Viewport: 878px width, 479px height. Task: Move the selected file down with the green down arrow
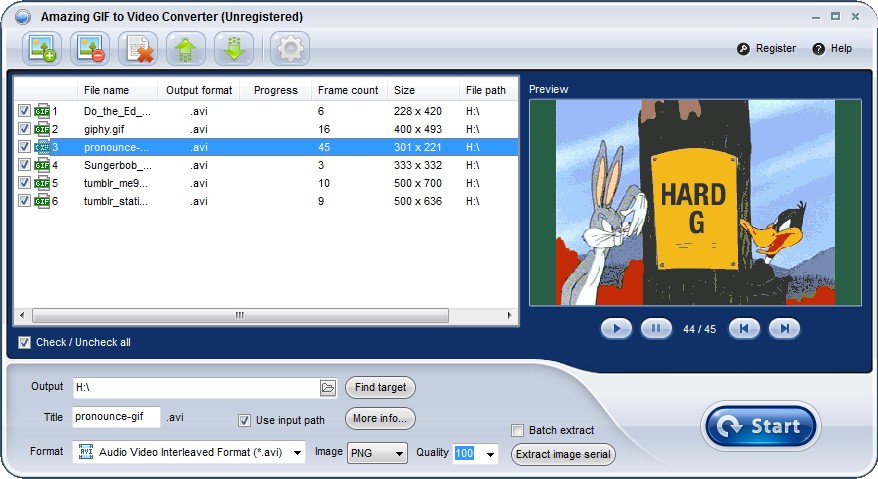click(x=234, y=49)
